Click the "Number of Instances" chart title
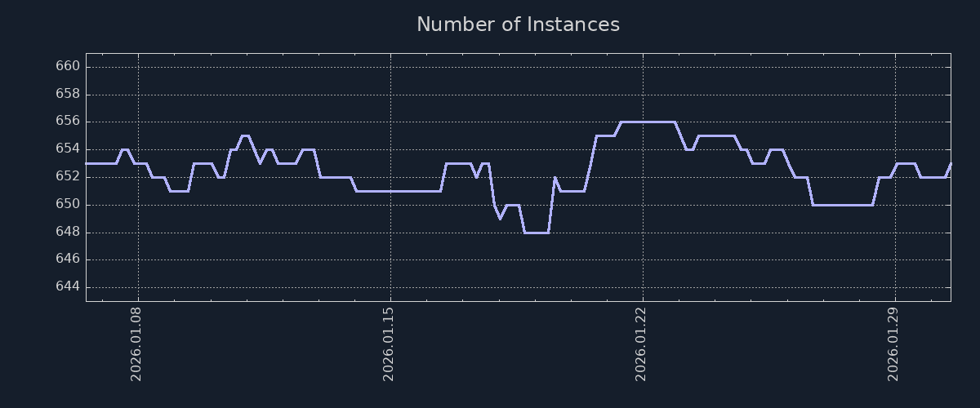This screenshot has width=980, height=408. pyautogui.click(x=518, y=24)
